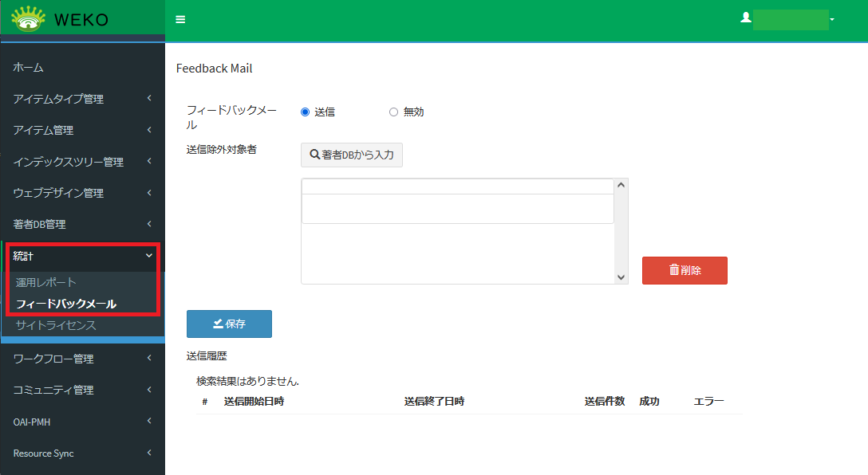Expand the インデックスツリー管理 section
868x475 pixels.
click(x=82, y=162)
